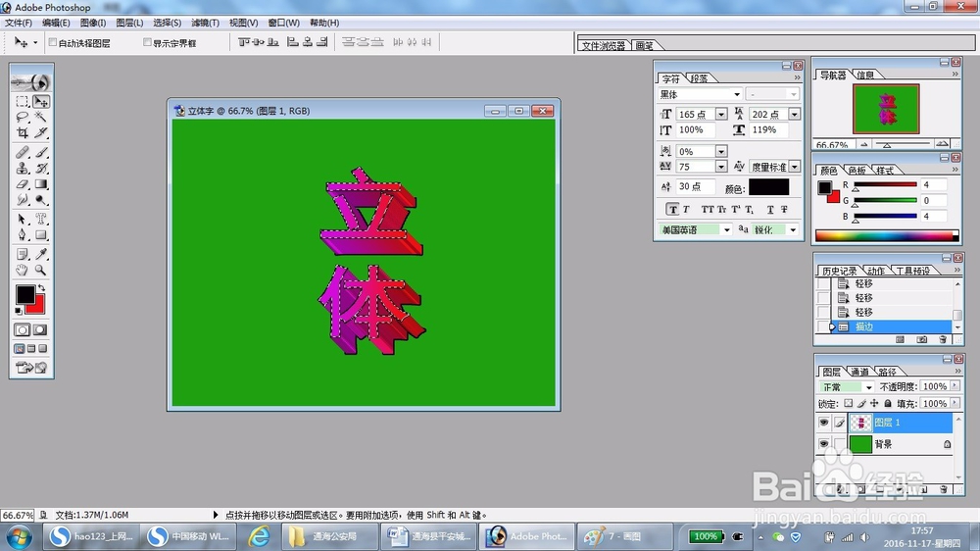This screenshot has width=980, height=551.
Task: Toggle faux bold in Character panel
Action: 672,210
